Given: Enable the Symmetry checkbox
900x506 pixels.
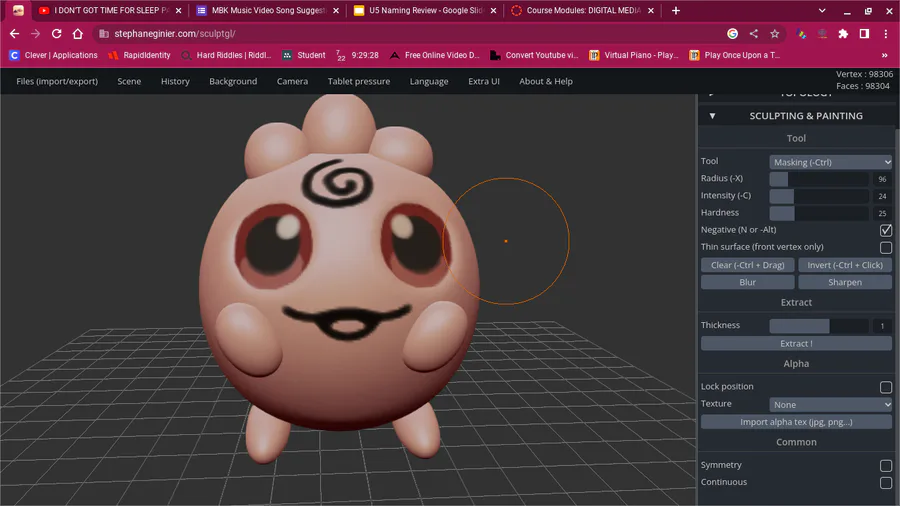Looking at the screenshot, I should pyautogui.click(x=886, y=465).
